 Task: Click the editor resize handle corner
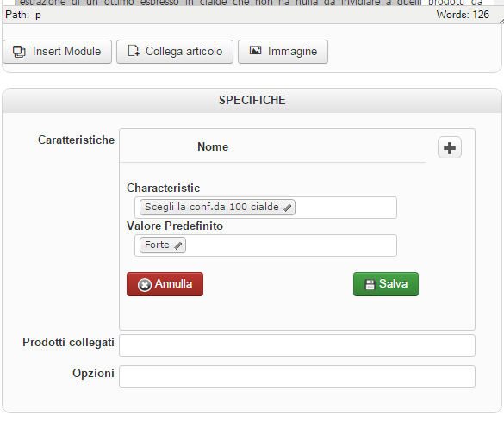coord(501,22)
